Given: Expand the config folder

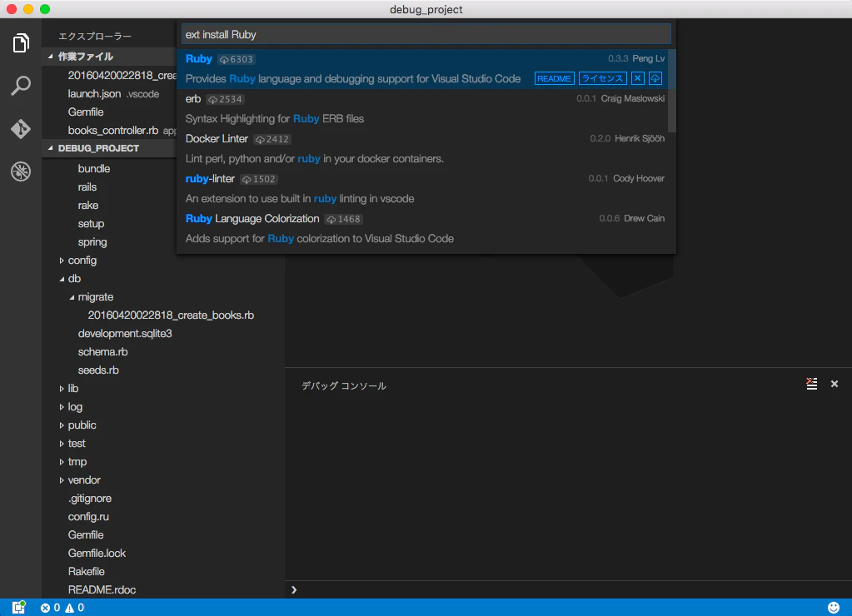Looking at the screenshot, I should tap(62, 261).
